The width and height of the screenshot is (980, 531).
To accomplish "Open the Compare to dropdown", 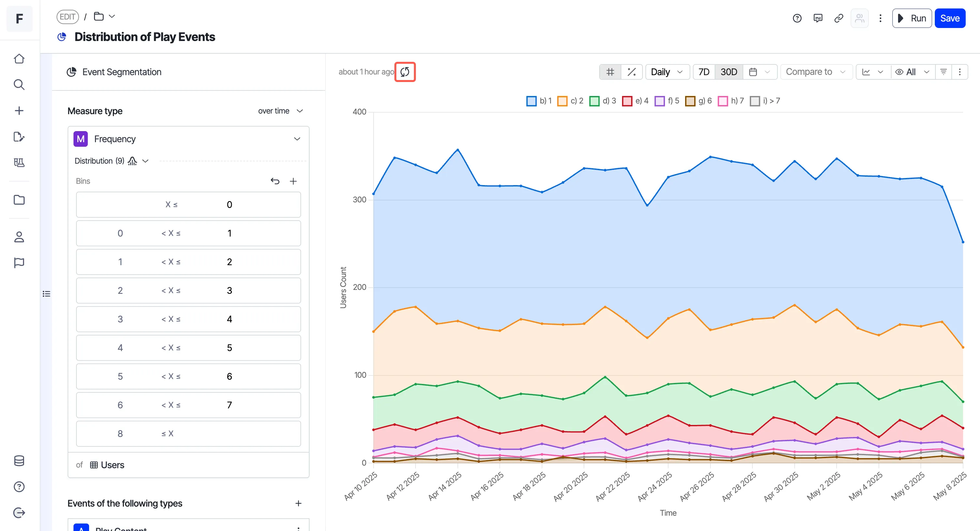I will [x=816, y=72].
